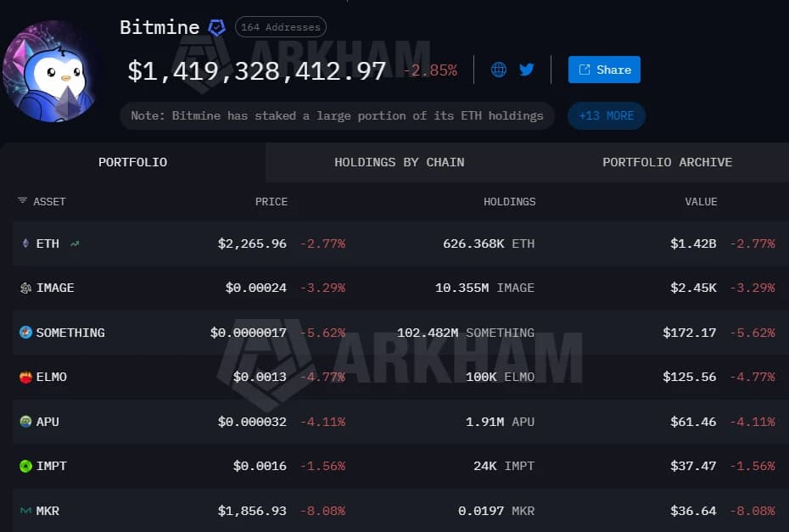This screenshot has width=789, height=532.
Task: Click the SOMETHING token icon
Action: [26, 333]
